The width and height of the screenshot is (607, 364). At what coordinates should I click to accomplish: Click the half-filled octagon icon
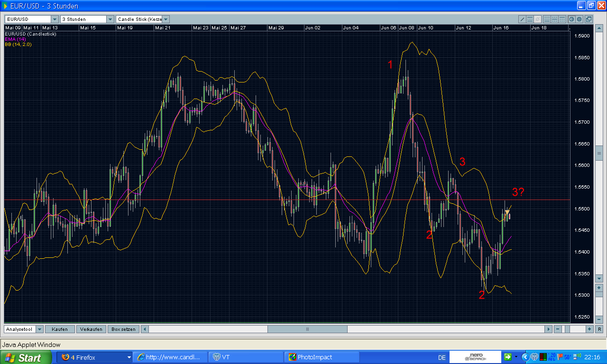(x=571, y=19)
